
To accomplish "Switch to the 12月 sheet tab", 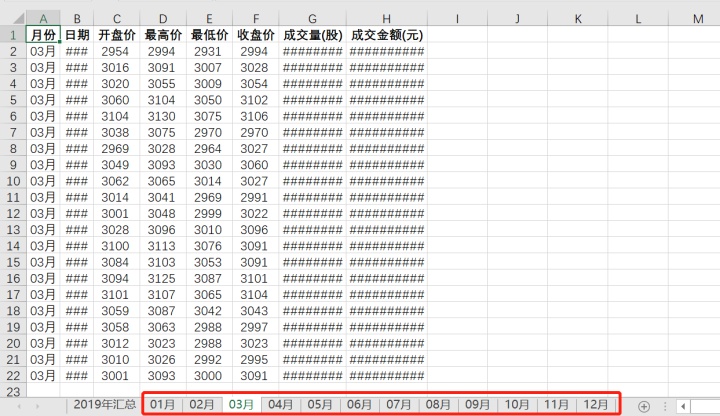I will click(596, 405).
